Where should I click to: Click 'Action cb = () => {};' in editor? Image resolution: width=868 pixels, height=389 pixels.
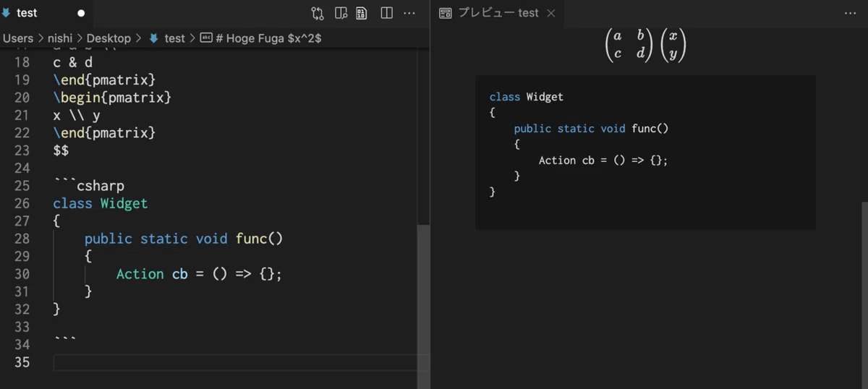click(199, 274)
